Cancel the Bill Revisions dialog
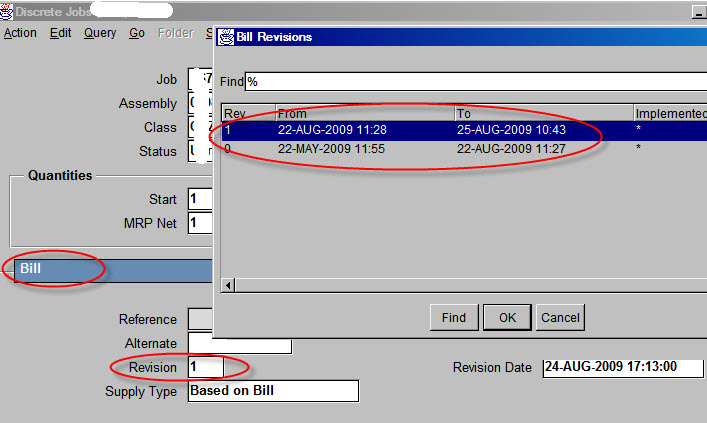Image resolution: width=707 pixels, height=423 pixels. tap(560, 317)
